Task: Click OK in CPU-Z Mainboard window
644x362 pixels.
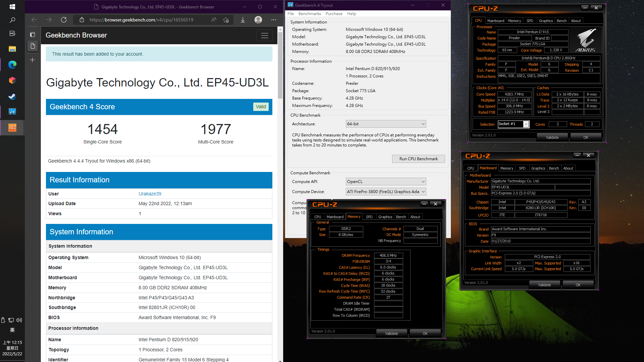Action: (x=578, y=285)
